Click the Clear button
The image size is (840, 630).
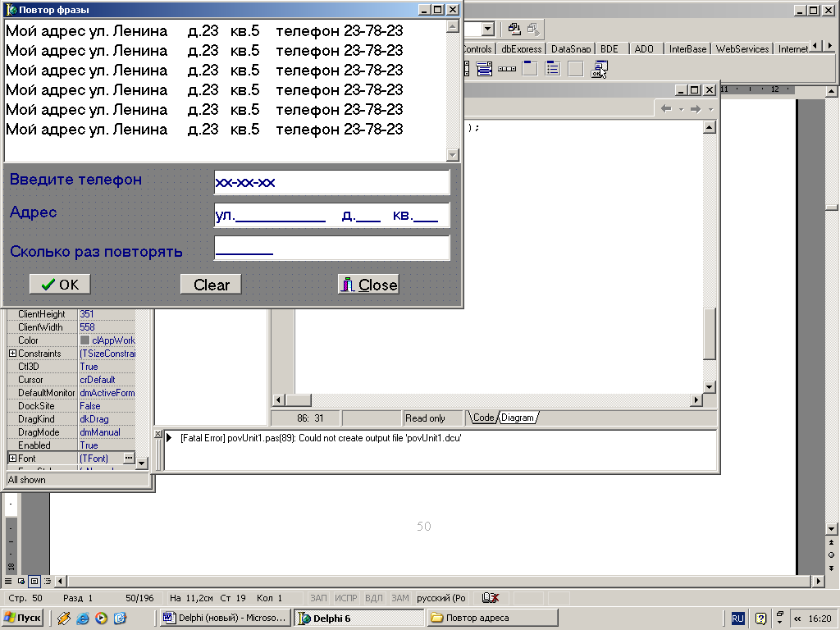[211, 285]
